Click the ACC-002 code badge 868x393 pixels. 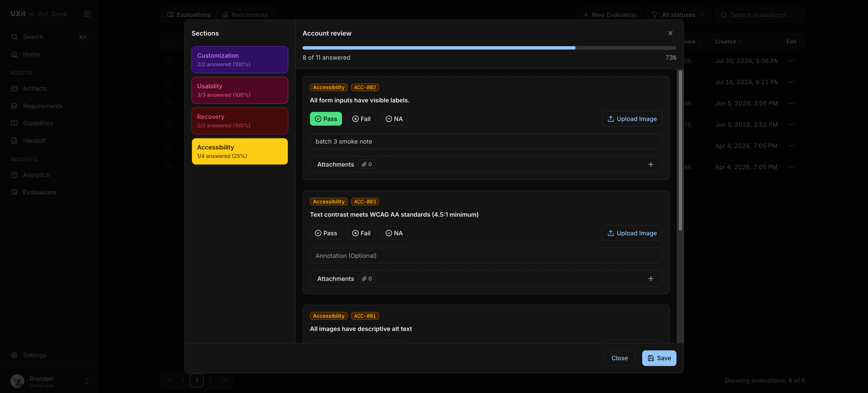point(365,87)
